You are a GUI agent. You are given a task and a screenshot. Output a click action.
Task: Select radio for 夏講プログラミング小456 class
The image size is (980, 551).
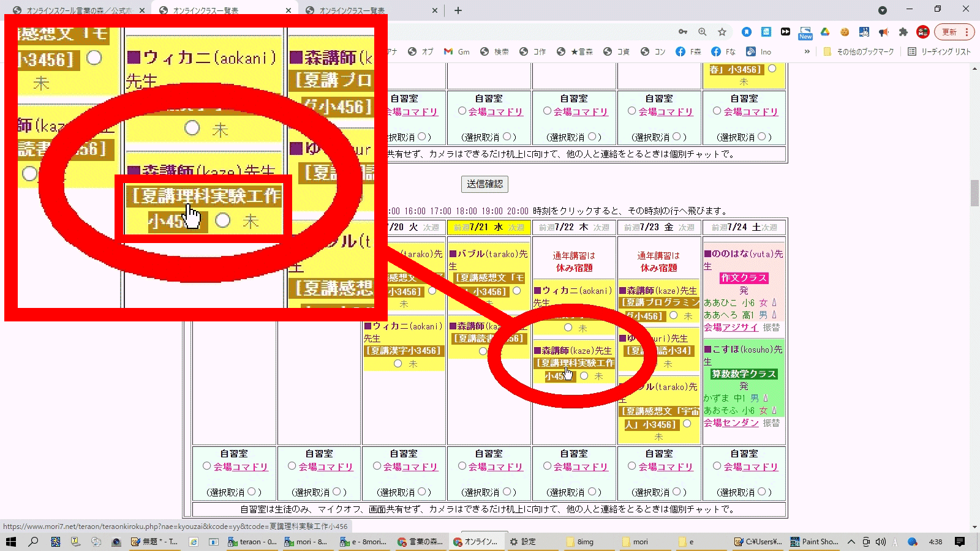coord(674,315)
